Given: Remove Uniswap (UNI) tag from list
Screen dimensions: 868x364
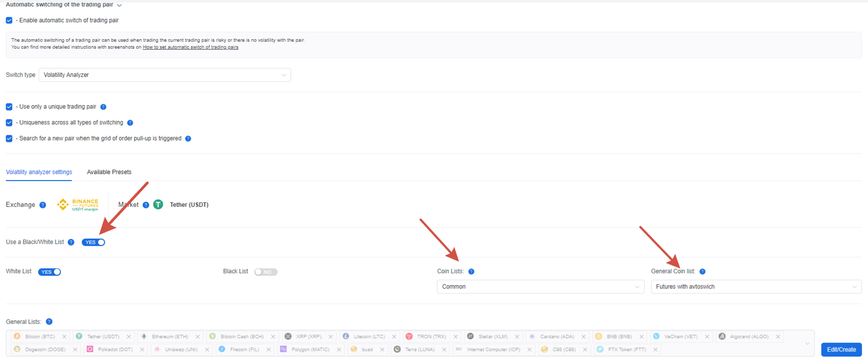Looking at the screenshot, I should pos(207,350).
